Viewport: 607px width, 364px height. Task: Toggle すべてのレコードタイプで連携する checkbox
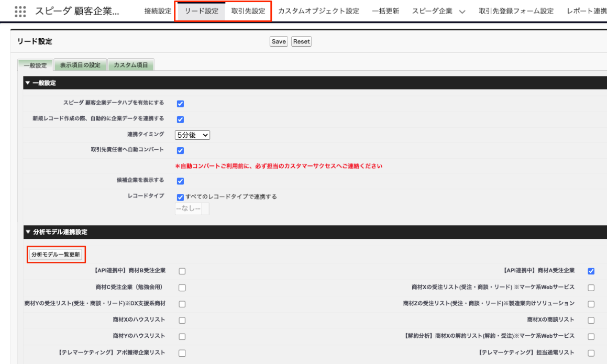coord(180,197)
